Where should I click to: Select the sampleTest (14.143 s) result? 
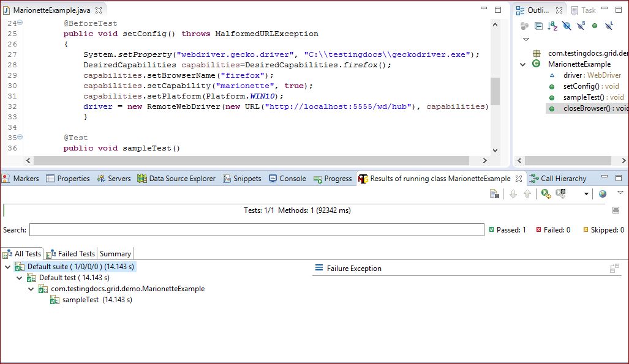click(x=91, y=300)
